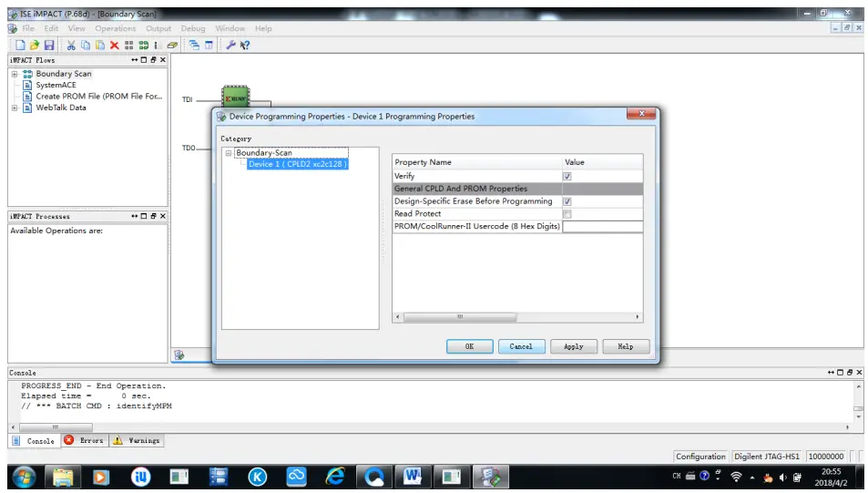Click the New project toolbar icon
Screen dimensions: 868x493
point(20,45)
